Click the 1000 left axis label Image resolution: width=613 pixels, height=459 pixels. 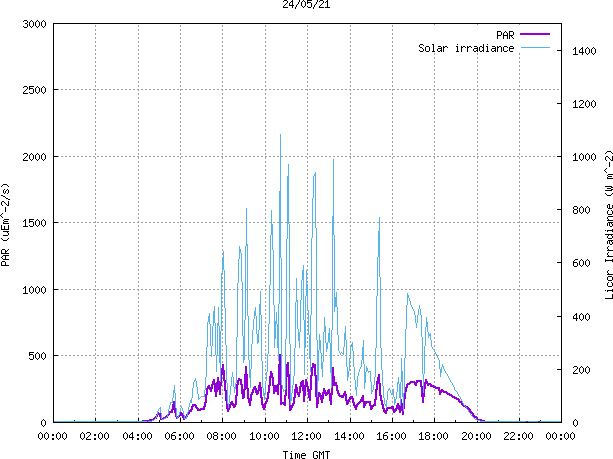[34, 290]
